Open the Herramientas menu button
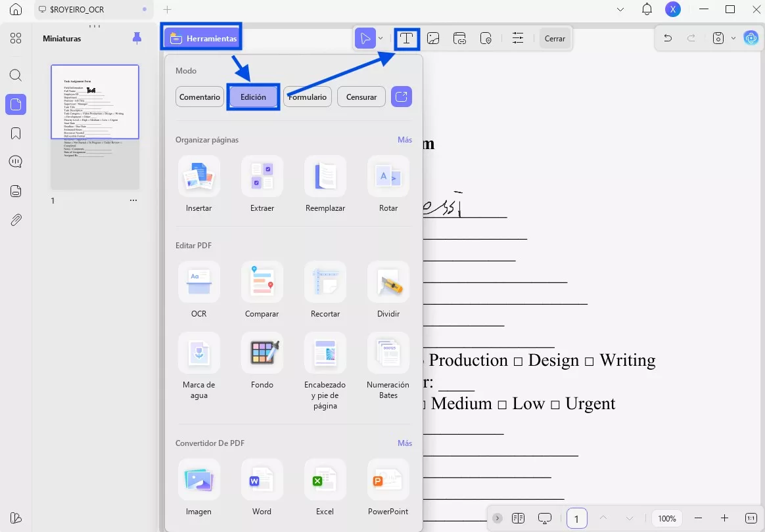 pos(201,39)
